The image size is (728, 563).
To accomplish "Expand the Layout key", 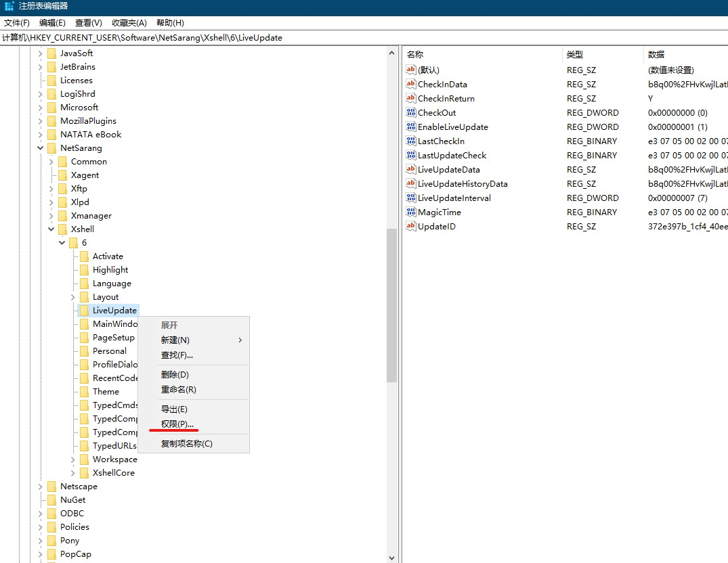I will click(72, 296).
